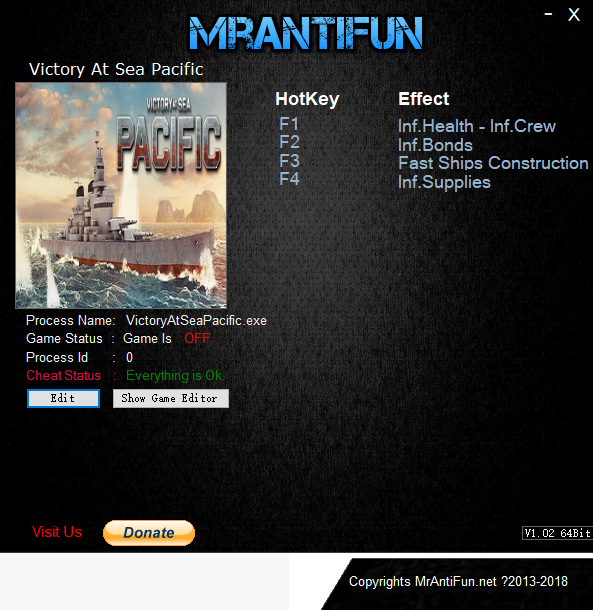Screen dimensions: 593x610
Task: Click the red OFF game status
Action: (x=197, y=338)
